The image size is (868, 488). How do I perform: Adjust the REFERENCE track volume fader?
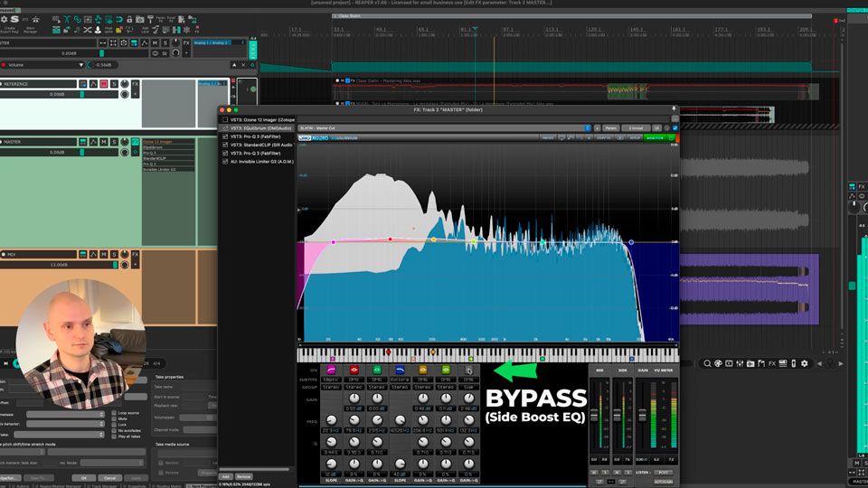tap(81, 94)
